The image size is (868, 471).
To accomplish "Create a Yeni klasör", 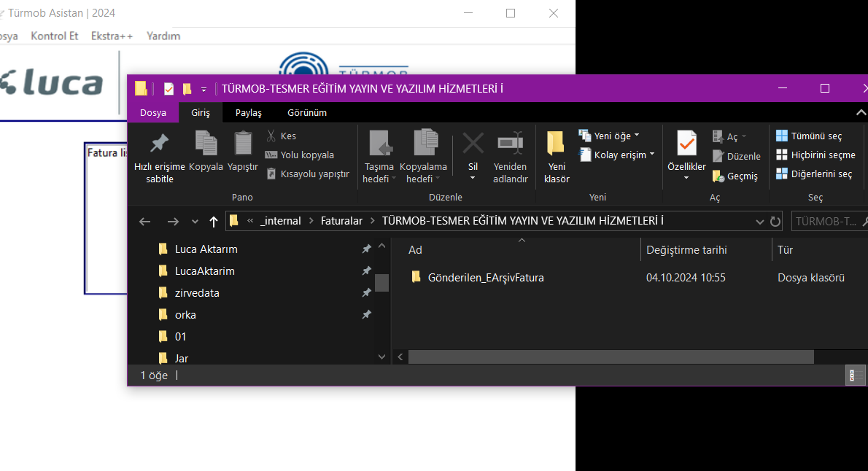I will point(557,157).
